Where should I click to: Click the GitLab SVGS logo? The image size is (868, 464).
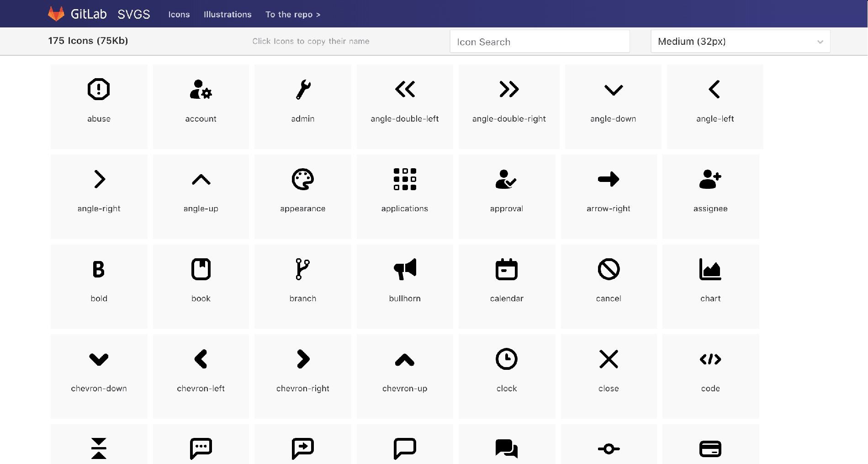[99, 14]
